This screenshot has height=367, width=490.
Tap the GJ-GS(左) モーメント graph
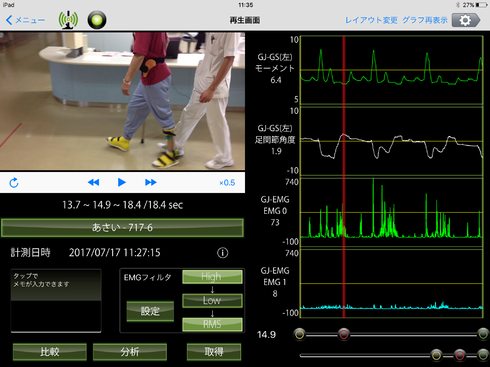pos(392,70)
